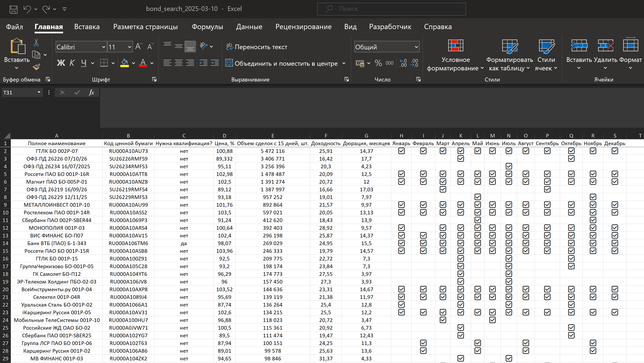Viewport: 644px width, 363px height.
Task: Uncheck January checkbox for ГТЛК БО 002P-07
Action: [x=401, y=151]
